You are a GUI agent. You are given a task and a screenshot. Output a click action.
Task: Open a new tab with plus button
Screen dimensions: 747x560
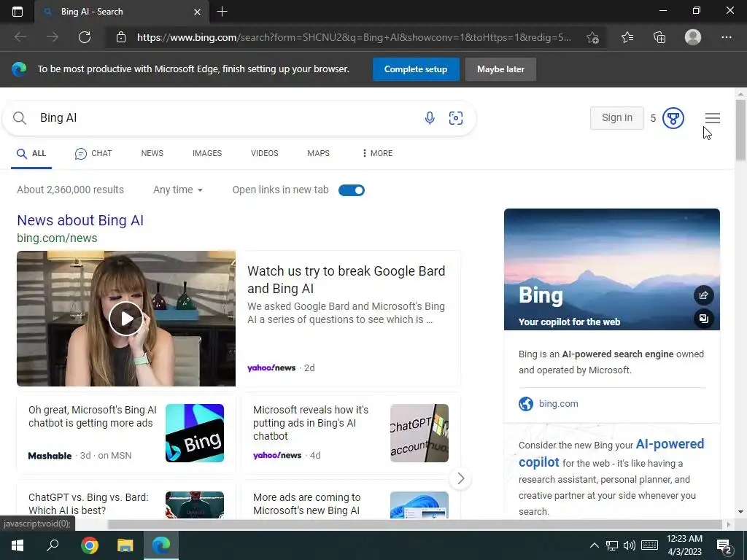pos(222,12)
